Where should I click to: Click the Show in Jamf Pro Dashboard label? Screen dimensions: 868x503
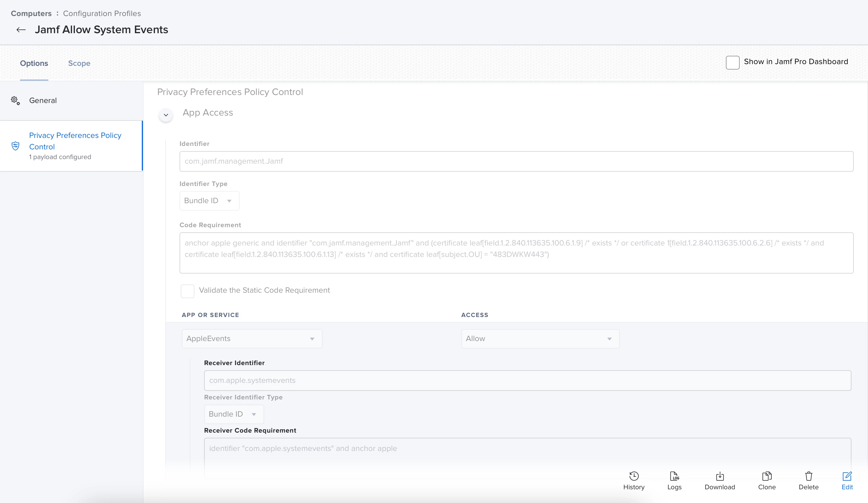(796, 61)
